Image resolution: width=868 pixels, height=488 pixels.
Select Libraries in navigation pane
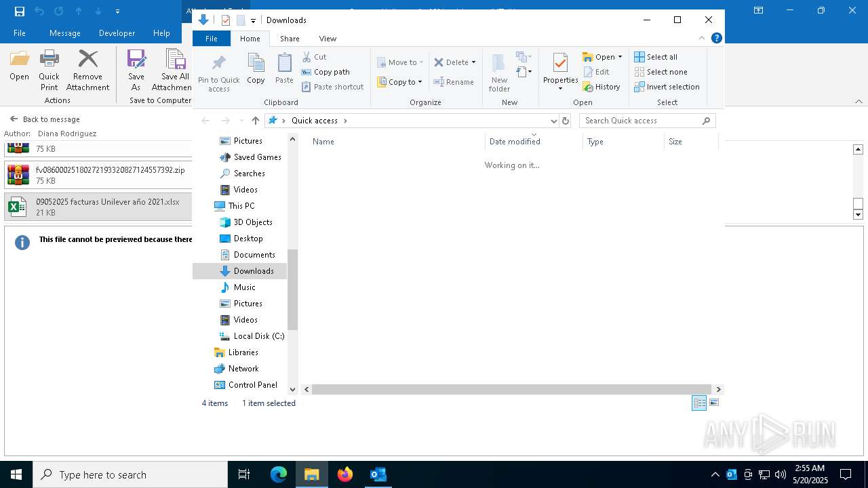pyautogui.click(x=236, y=352)
